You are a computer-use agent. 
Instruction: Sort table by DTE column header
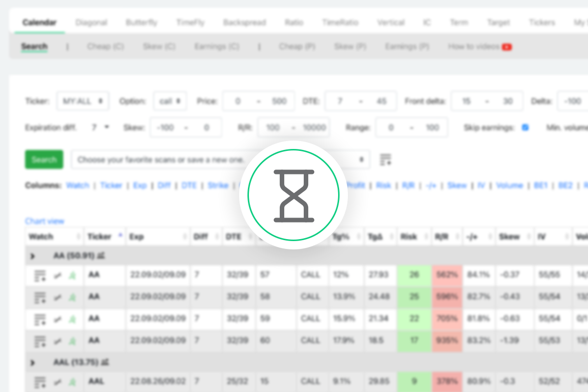coord(239,237)
